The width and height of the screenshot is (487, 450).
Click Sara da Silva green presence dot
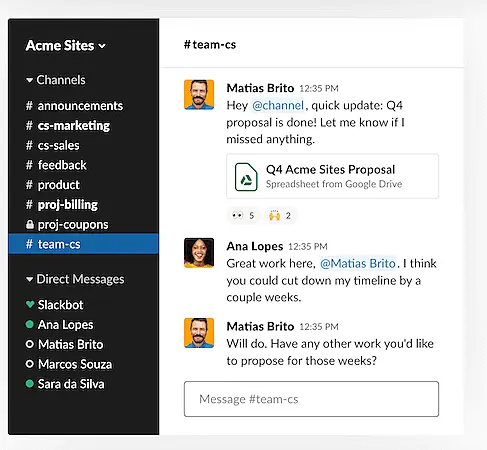[x=30, y=384]
